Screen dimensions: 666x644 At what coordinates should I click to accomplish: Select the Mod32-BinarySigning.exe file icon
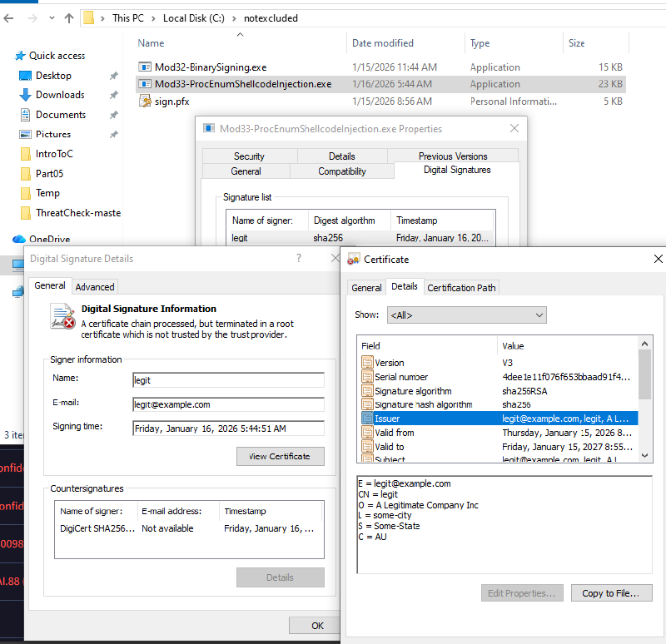click(145, 67)
